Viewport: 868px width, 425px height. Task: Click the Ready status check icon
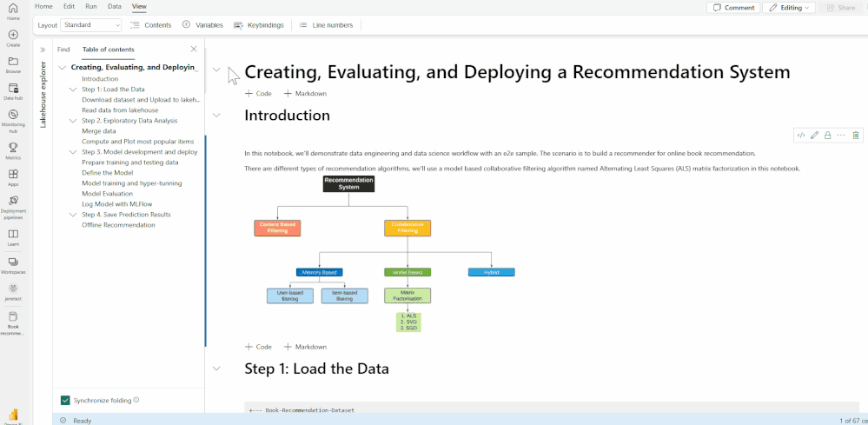[63, 421]
